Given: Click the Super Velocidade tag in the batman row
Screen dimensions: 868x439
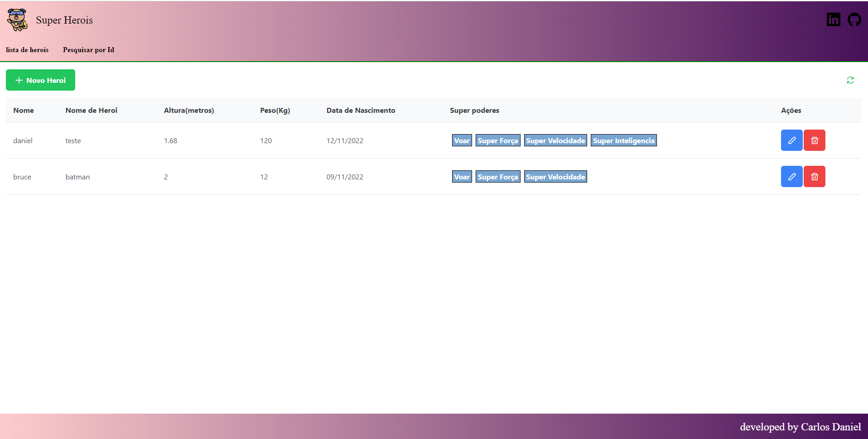Looking at the screenshot, I should [555, 177].
